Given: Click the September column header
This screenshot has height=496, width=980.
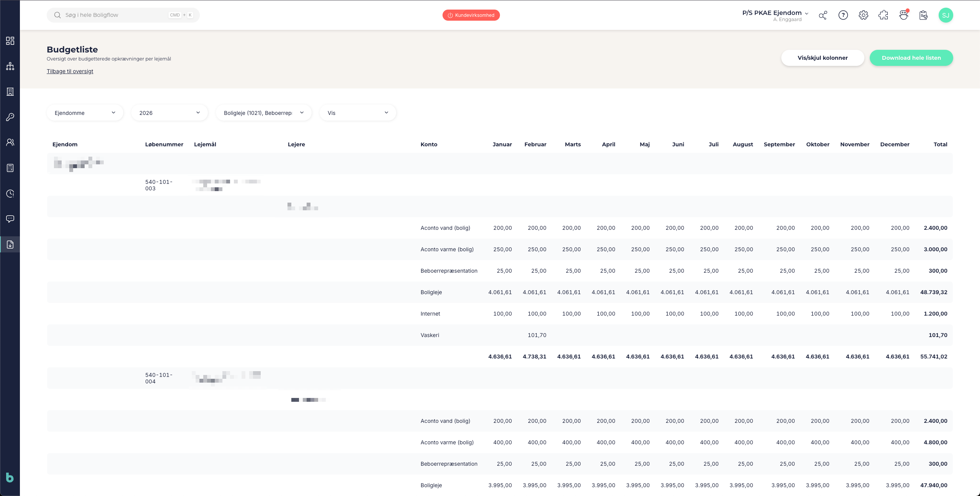Looking at the screenshot, I should (x=779, y=144).
